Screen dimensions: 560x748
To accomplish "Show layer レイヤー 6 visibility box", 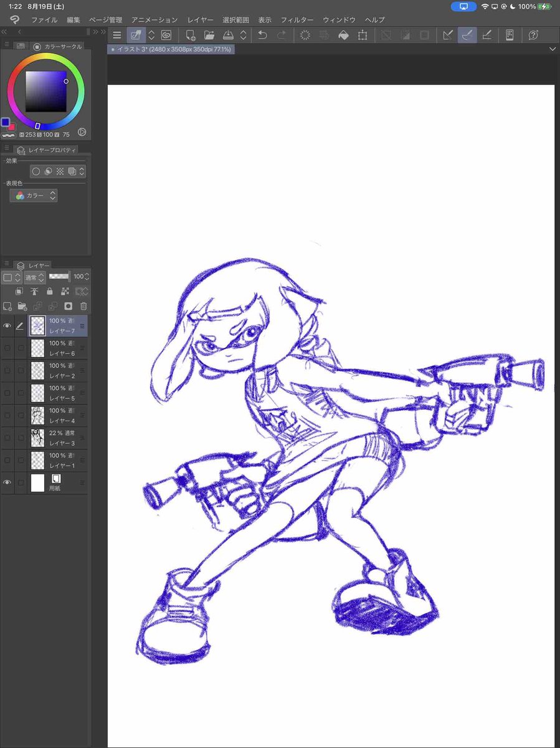I will (7, 348).
